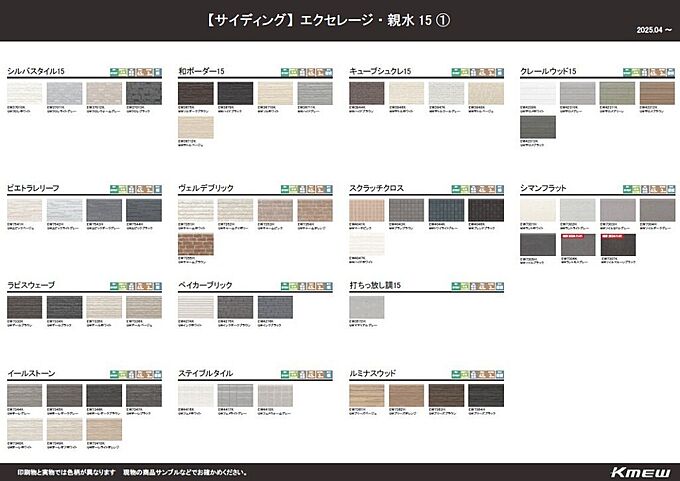Select the brown-gray swatch under キューブシュクレ15

tap(366, 93)
